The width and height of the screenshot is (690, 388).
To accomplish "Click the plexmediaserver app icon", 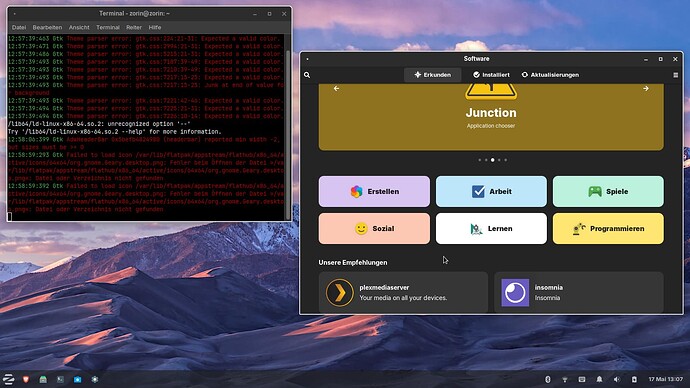I will coord(339,293).
